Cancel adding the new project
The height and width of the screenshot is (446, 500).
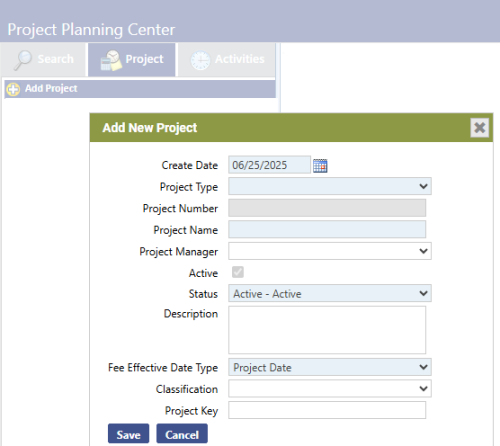point(182,434)
